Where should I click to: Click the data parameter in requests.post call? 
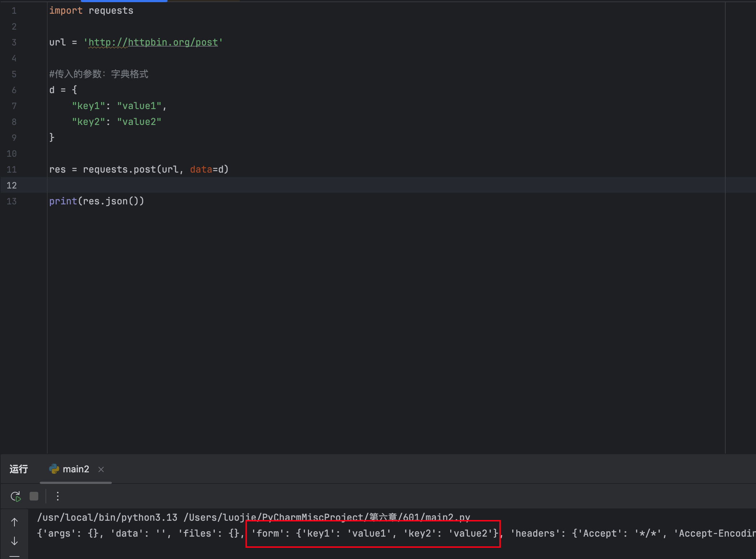[x=201, y=169]
